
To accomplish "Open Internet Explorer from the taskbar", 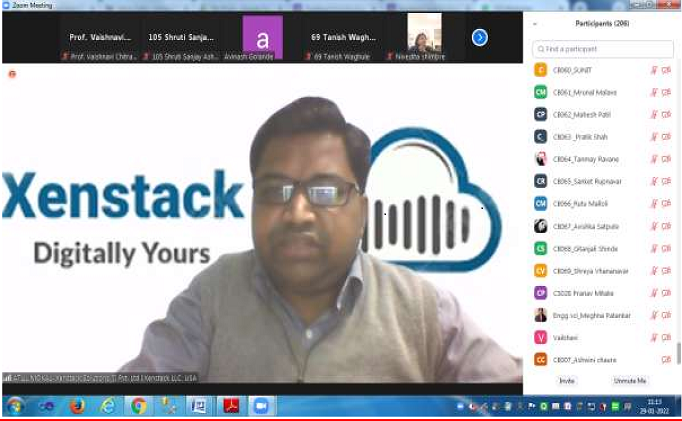I will tap(107, 406).
